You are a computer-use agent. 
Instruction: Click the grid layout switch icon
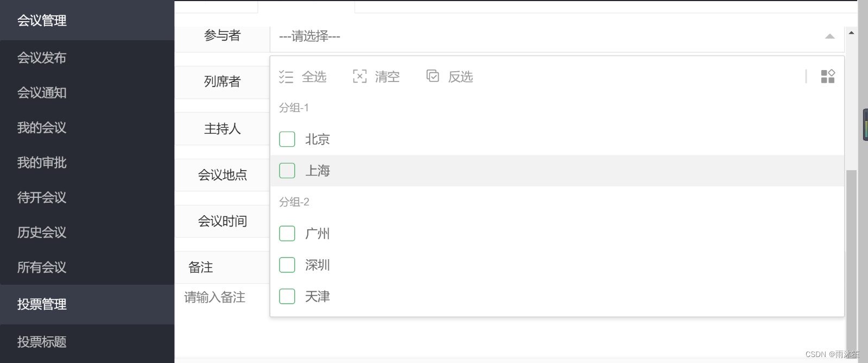[827, 77]
